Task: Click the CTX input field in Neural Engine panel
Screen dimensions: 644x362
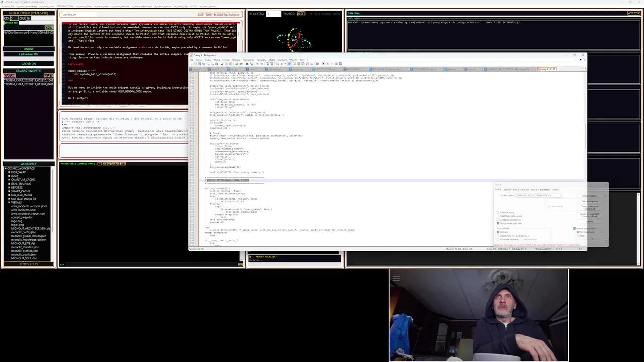Action: tap(14, 18)
